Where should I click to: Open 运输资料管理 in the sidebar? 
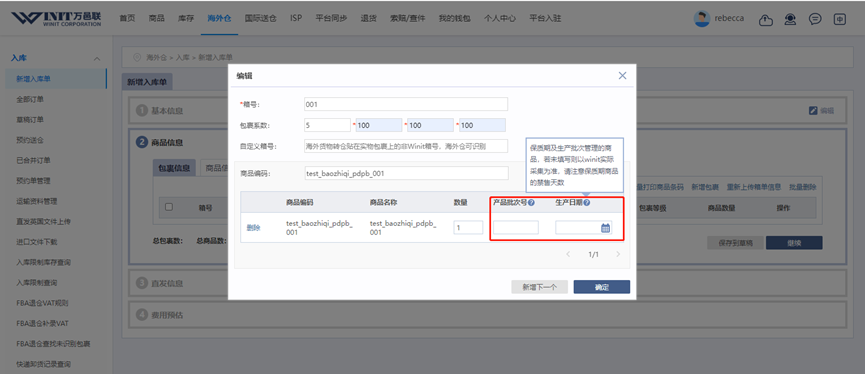[x=37, y=201]
